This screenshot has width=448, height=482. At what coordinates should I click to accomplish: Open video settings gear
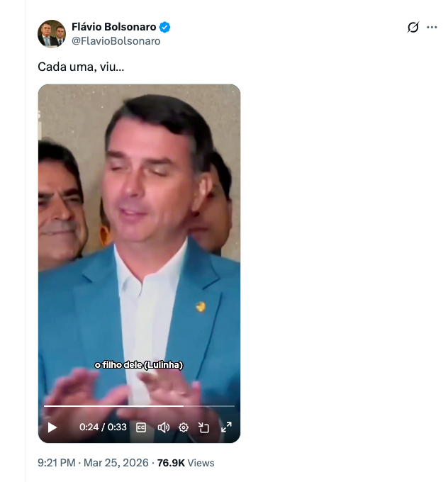(184, 427)
